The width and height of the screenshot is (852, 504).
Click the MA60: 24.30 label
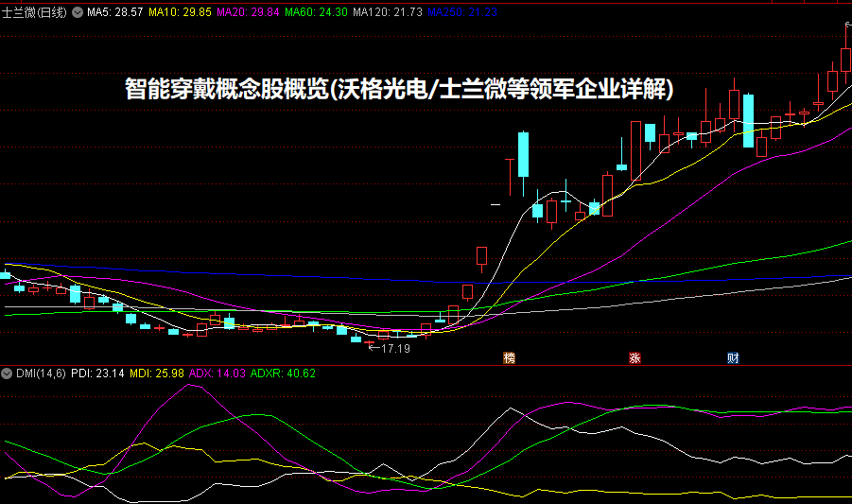[x=316, y=12]
